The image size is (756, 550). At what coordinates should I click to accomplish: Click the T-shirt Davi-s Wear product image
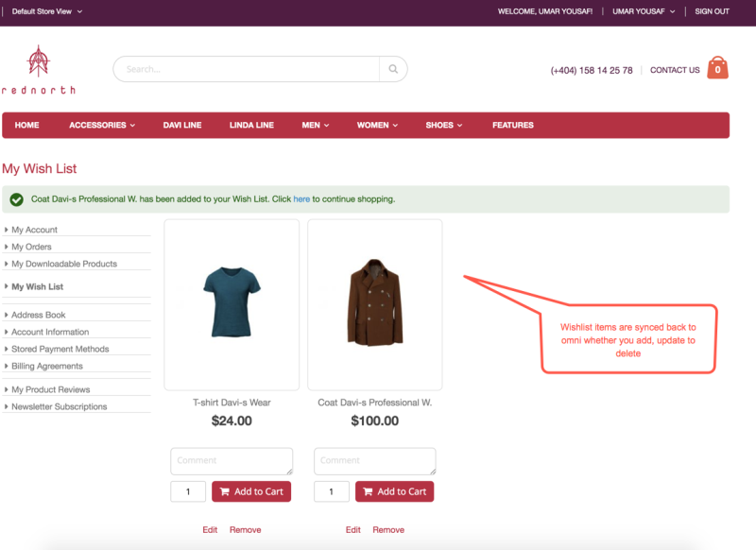click(x=232, y=302)
